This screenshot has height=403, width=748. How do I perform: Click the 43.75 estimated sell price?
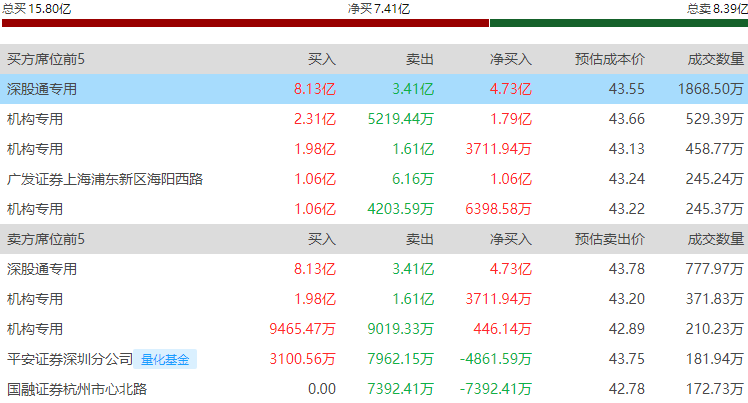626,359
